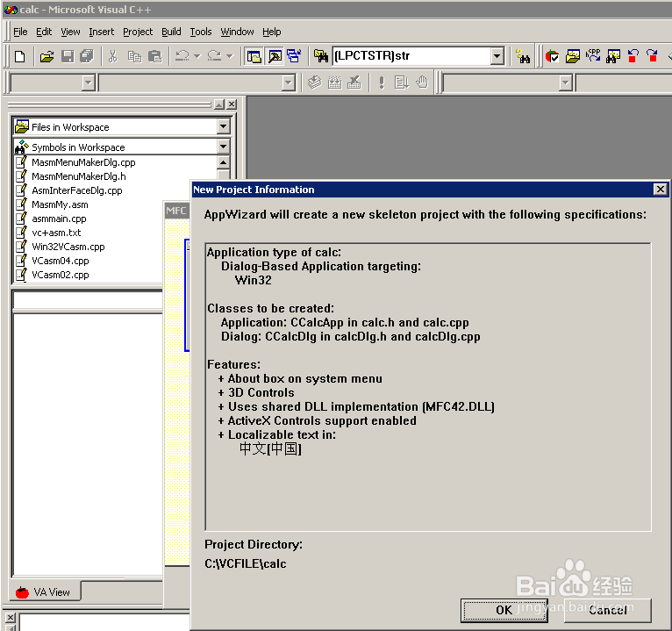Select vc+asm.txt in file list
The height and width of the screenshot is (631, 672).
coord(56,233)
